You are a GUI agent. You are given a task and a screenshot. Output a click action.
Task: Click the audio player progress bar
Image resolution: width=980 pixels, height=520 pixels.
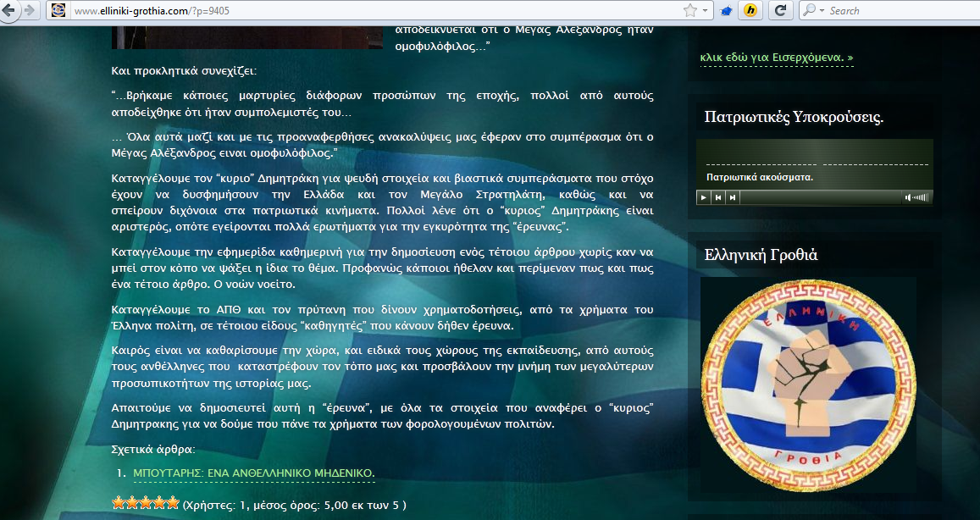[821, 197]
